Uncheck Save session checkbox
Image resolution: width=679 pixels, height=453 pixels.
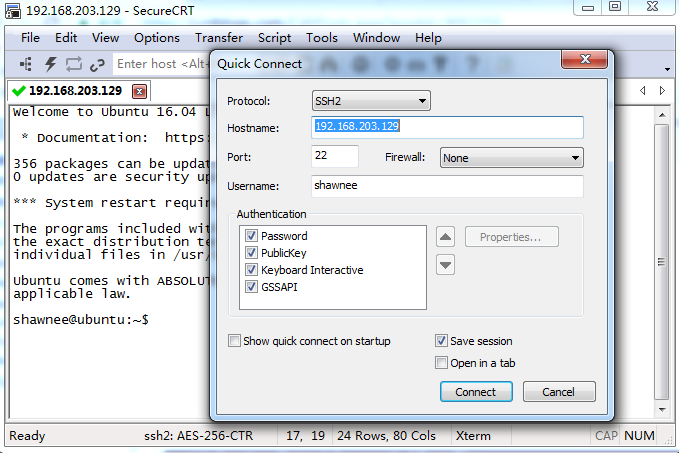(x=441, y=341)
